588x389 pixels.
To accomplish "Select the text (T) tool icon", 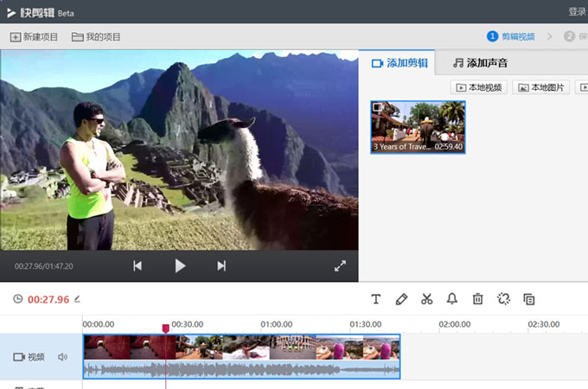I will pos(376,299).
